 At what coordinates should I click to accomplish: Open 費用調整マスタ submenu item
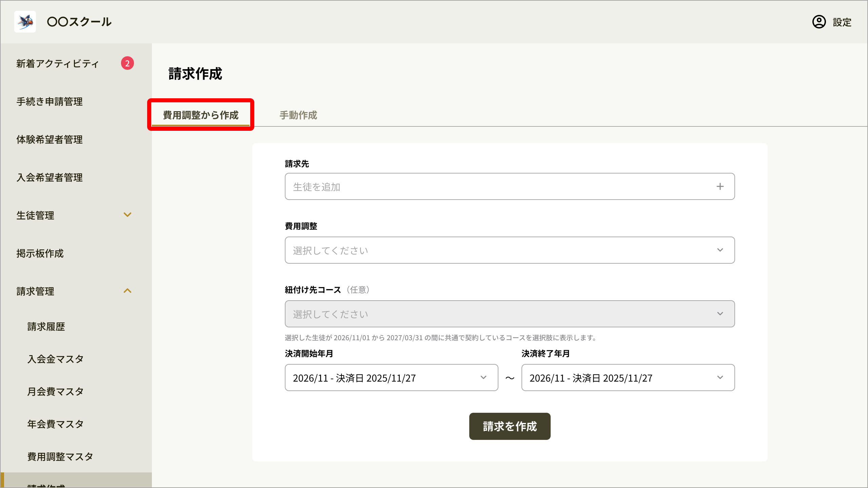click(x=60, y=457)
